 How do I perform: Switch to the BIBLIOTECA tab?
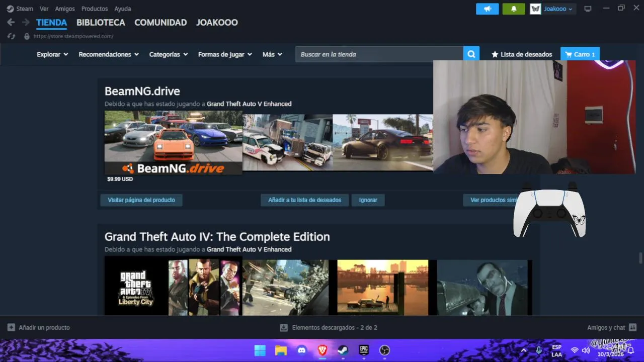[x=101, y=23]
